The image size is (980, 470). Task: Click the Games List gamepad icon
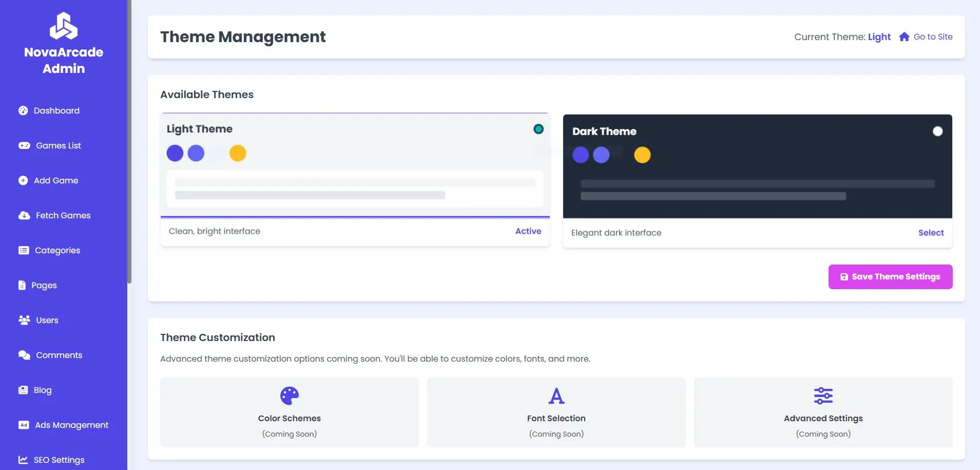point(24,145)
